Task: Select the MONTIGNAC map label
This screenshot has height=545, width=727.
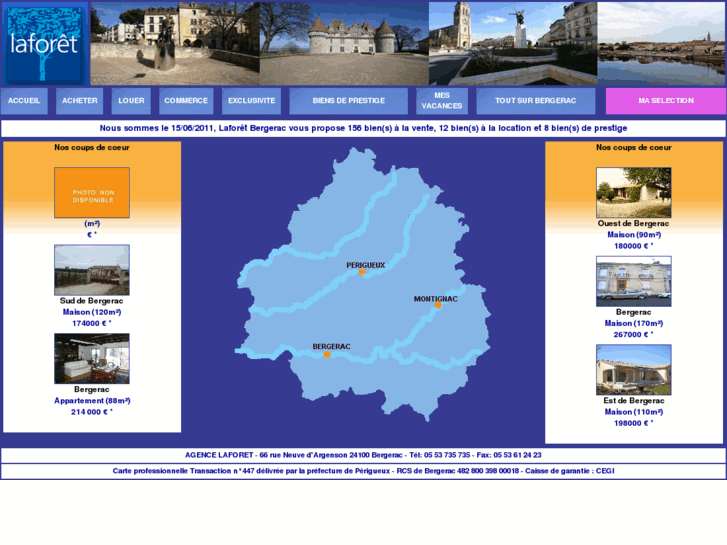Action: 435,299
